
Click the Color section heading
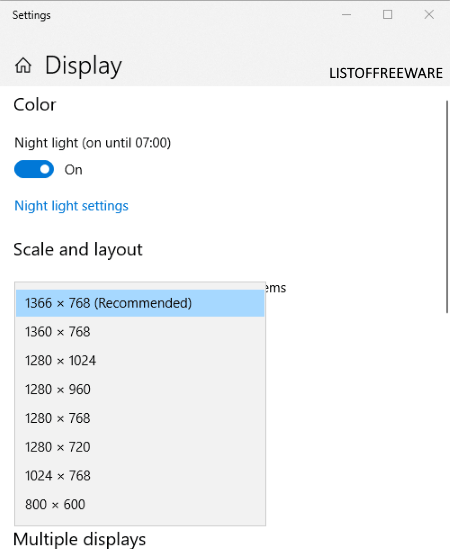(x=35, y=105)
